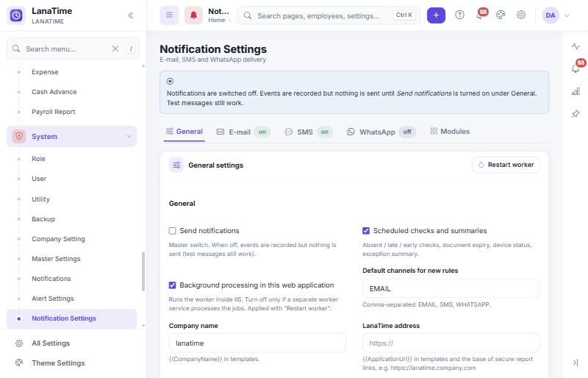Clear the menu search with X icon
The image size is (588, 378).
[115, 49]
